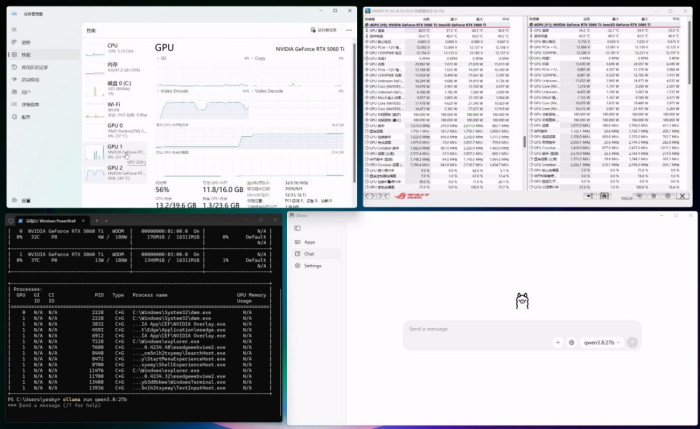
Task: Open the qwen model selector dropdown
Action: pyautogui.click(x=601, y=342)
